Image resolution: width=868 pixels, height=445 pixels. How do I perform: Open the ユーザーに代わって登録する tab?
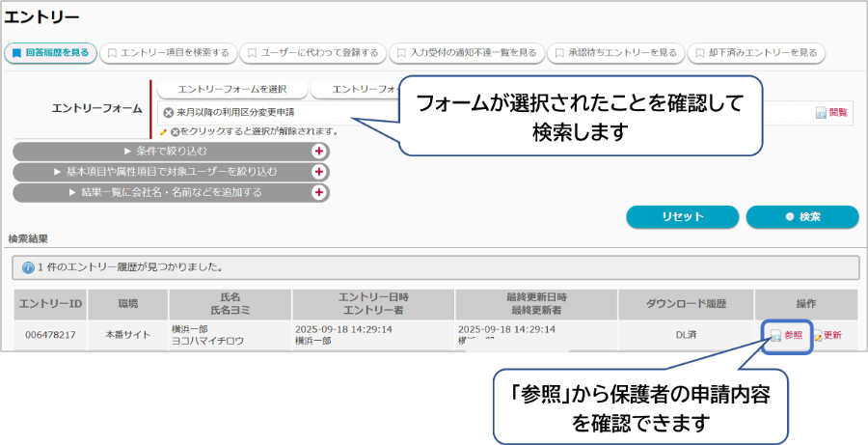(313, 53)
